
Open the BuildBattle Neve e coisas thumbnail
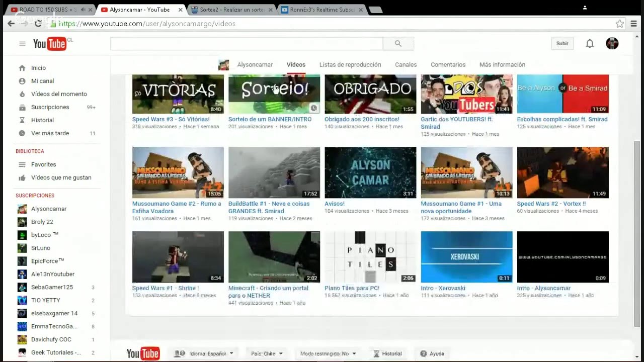pyautogui.click(x=274, y=172)
